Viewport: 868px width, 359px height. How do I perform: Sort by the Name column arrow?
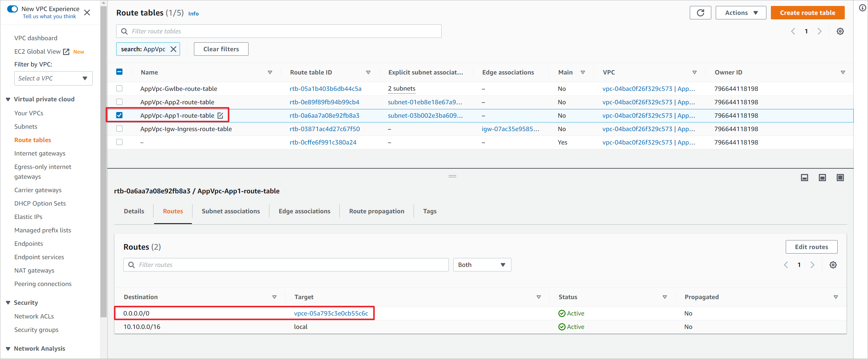270,72
